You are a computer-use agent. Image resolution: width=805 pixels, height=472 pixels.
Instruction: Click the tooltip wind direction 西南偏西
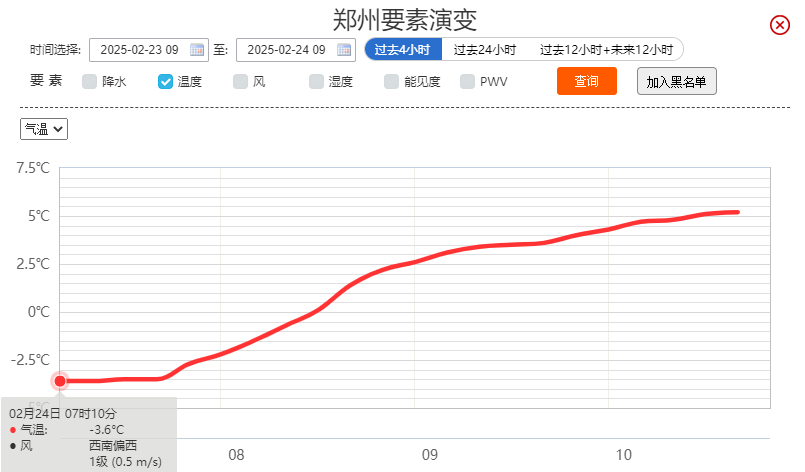pos(113,446)
